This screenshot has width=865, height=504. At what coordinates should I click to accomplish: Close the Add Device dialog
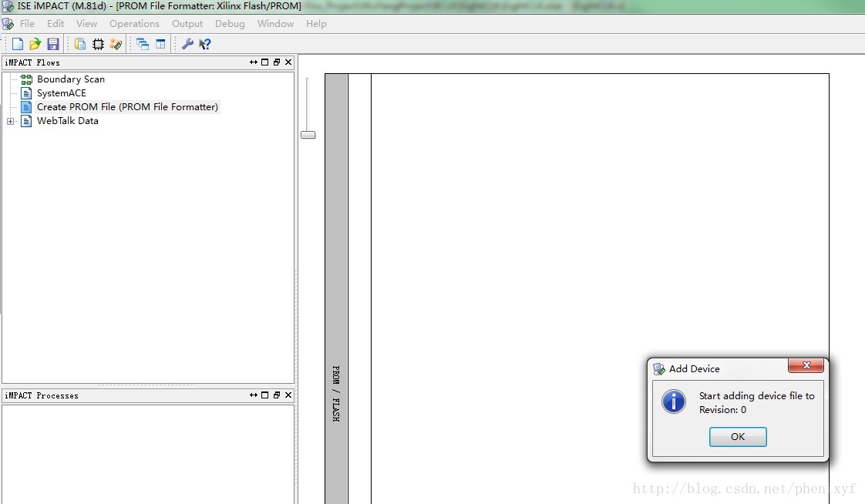(806, 365)
